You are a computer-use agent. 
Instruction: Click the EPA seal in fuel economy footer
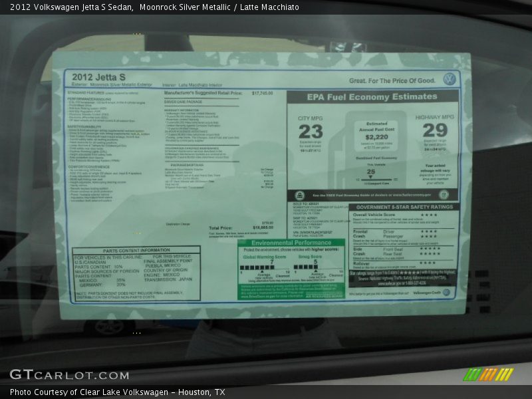[x=300, y=196]
